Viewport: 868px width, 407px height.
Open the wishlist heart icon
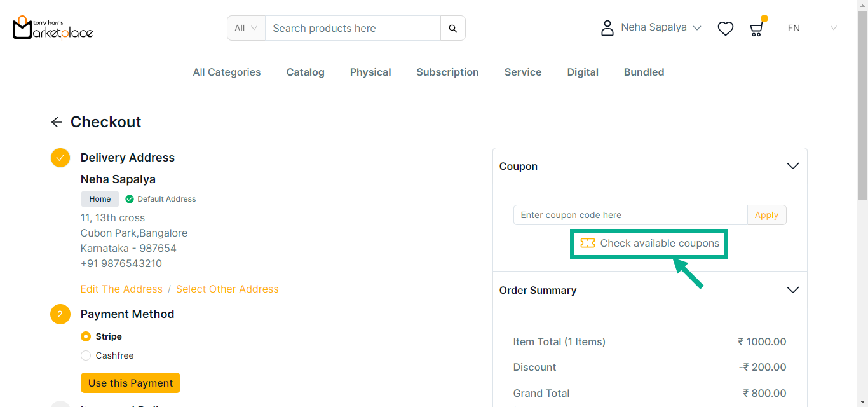(725, 28)
